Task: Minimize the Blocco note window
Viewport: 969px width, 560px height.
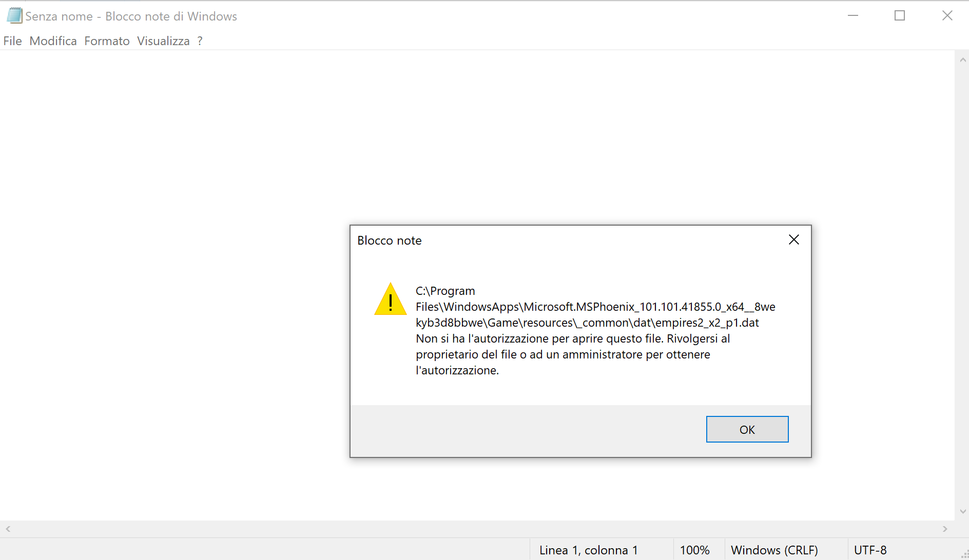Action: click(853, 16)
